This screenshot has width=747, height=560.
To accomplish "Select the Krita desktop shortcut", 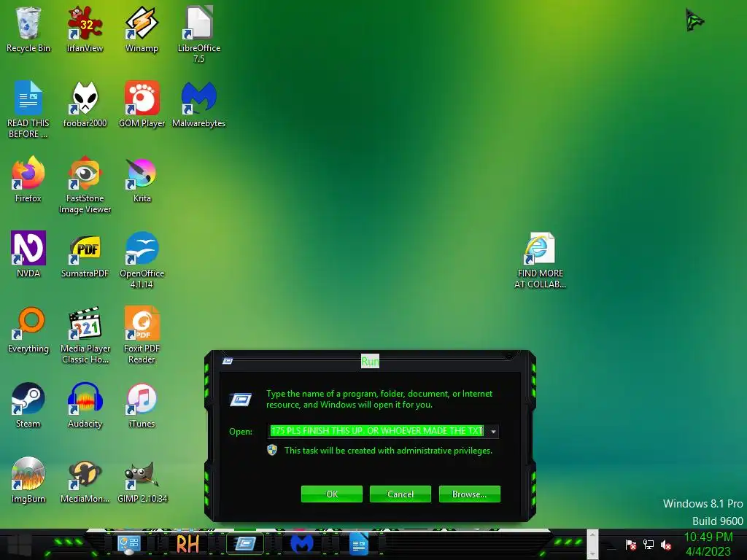I will 142,179.
